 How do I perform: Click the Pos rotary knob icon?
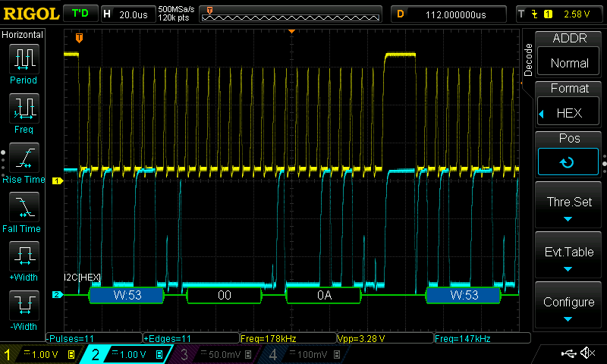point(567,162)
